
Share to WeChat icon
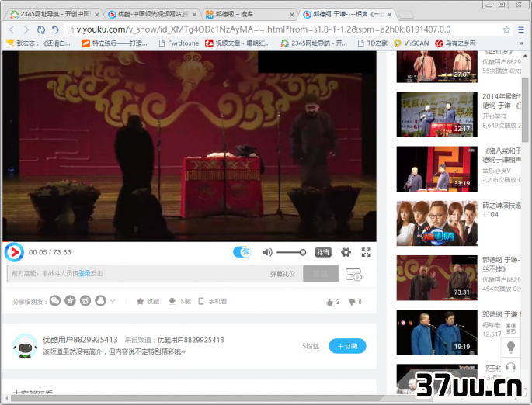pyautogui.click(x=55, y=300)
